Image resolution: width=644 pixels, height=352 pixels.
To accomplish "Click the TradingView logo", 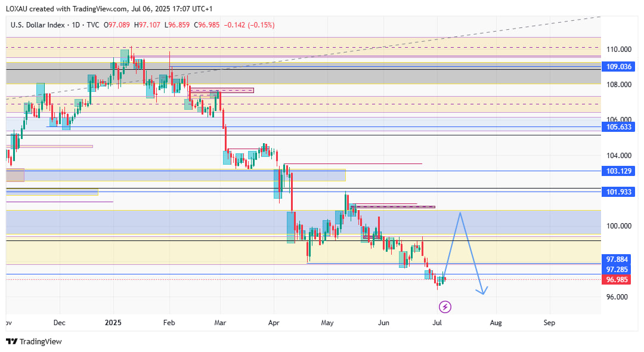I will coord(33,341).
